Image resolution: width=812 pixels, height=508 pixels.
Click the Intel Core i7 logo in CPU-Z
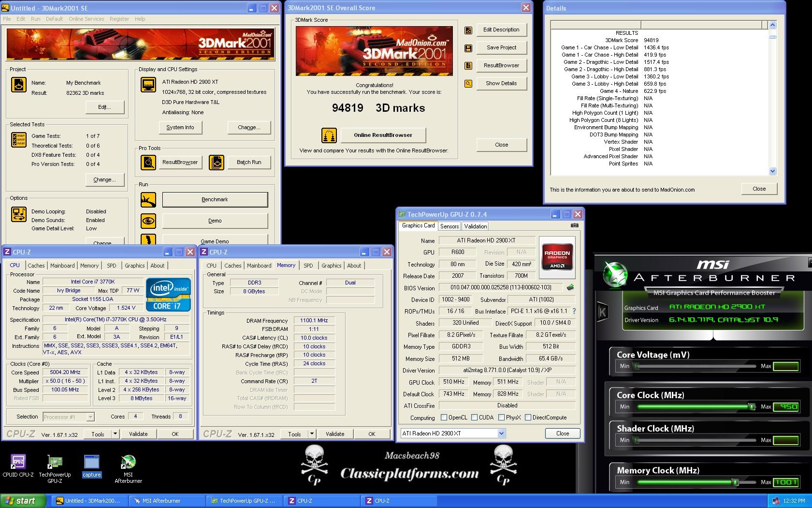click(168, 294)
